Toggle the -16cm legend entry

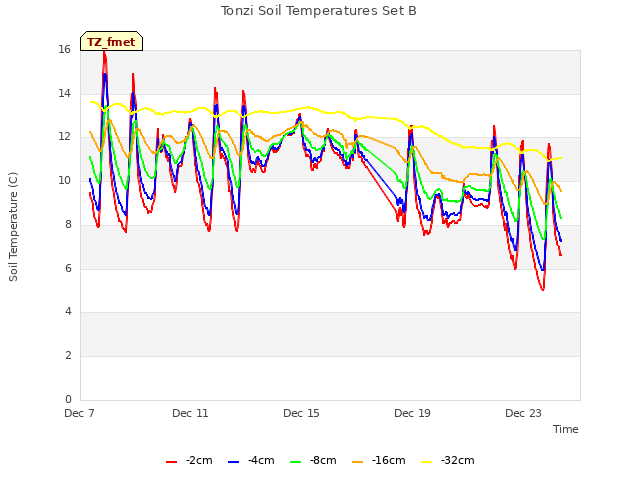378,461
